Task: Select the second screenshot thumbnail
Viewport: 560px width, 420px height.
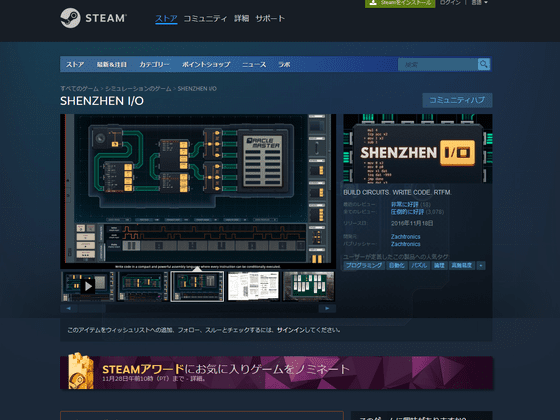Action: click(142, 286)
